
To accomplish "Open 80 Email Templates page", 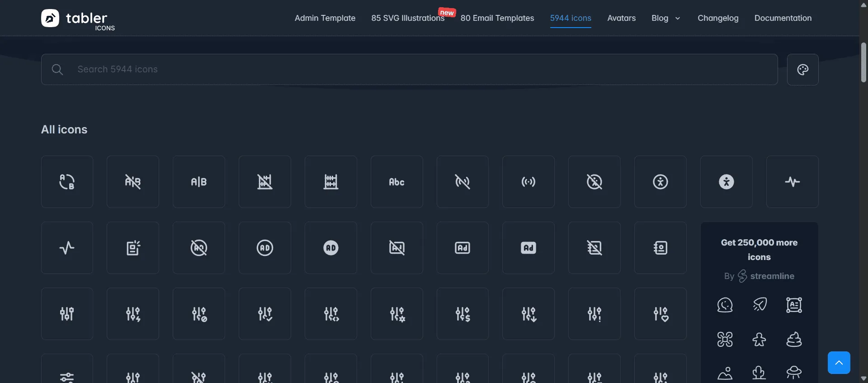I will [x=497, y=18].
